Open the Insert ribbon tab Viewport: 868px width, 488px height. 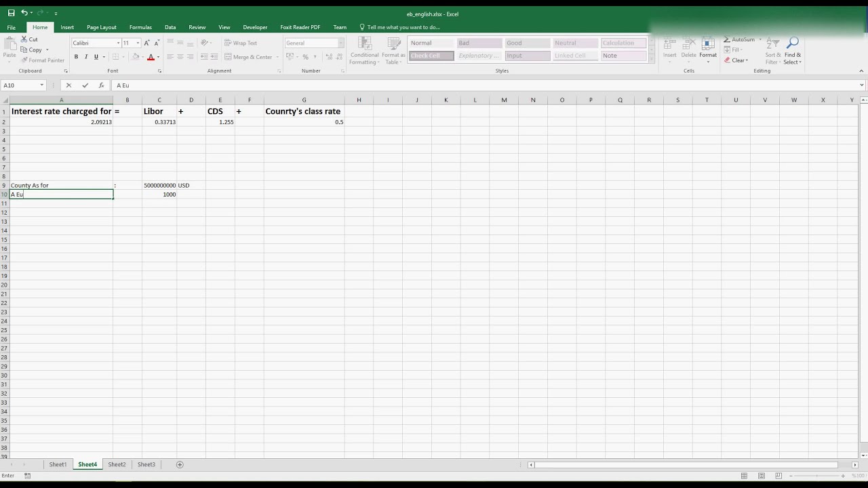point(67,27)
